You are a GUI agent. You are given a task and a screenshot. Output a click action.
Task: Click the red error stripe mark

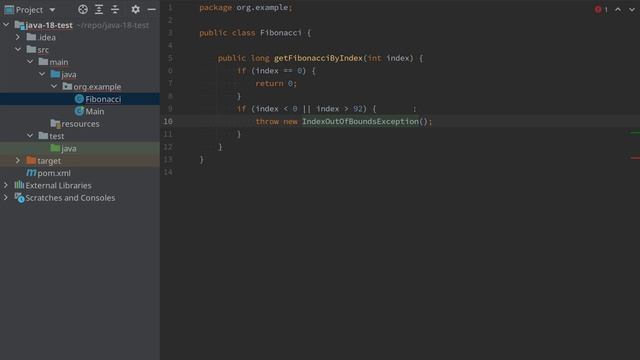point(635,158)
